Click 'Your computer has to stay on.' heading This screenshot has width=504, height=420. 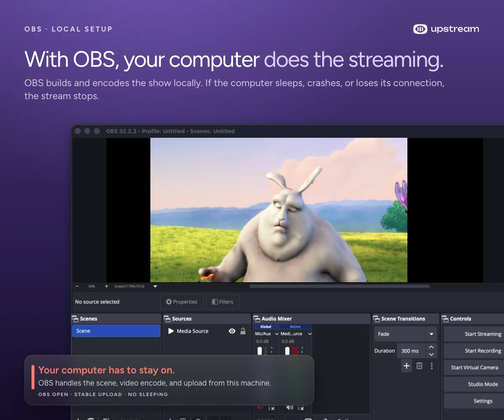click(x=106, y=370)
